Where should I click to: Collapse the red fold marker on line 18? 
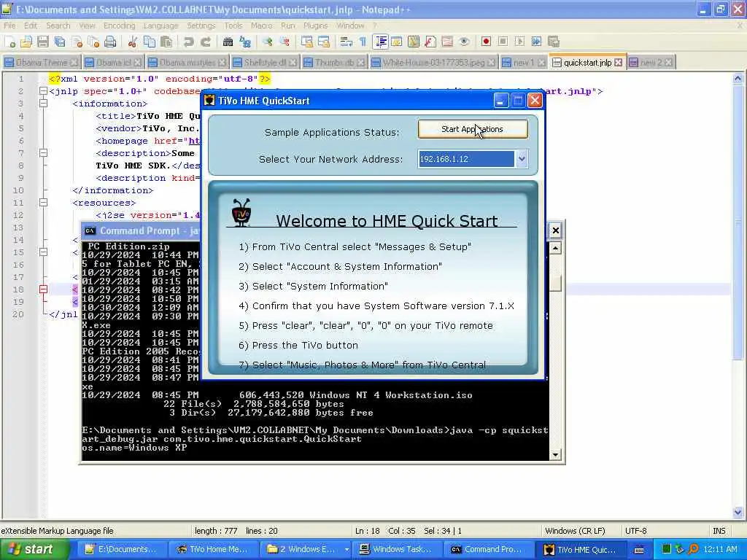tap(43, 289)
